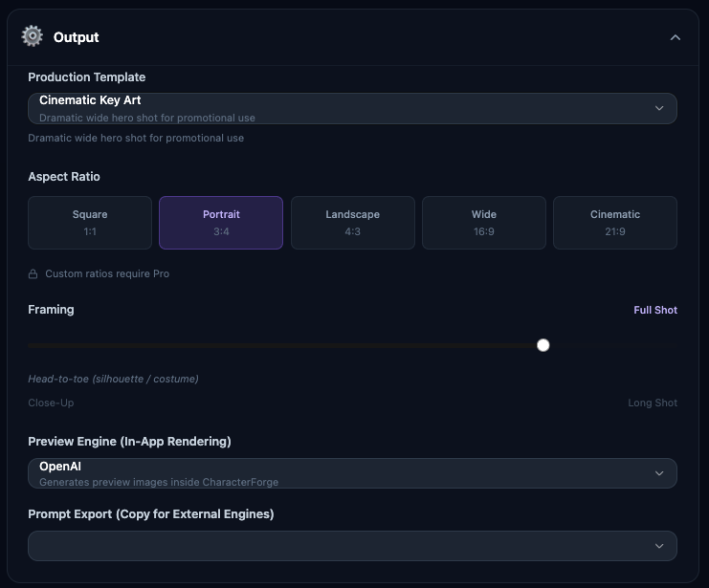Click the Framing slider handle
The height and width of the screenshot is (588, 709).
coord(543,345)
